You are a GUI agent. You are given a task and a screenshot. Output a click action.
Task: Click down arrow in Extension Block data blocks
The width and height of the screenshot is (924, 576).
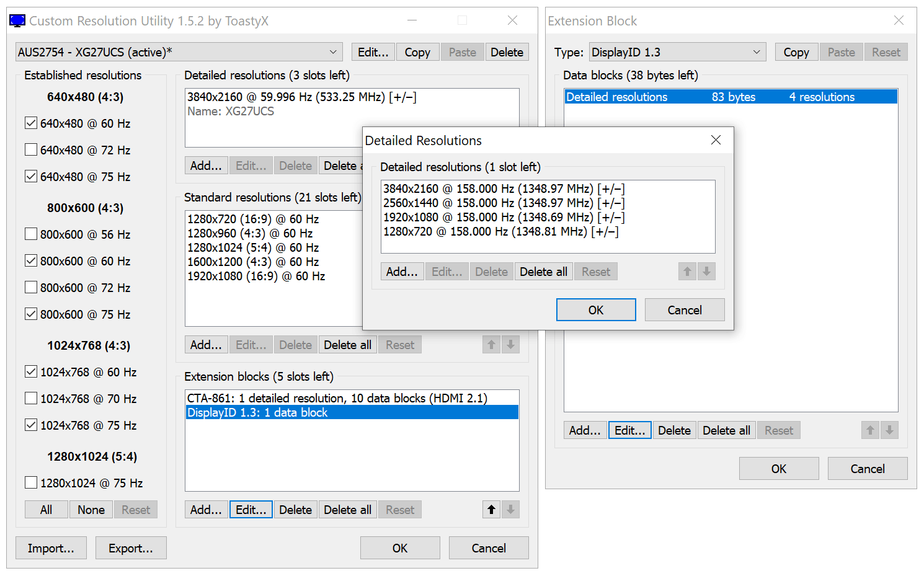click(x=889, y=430)
